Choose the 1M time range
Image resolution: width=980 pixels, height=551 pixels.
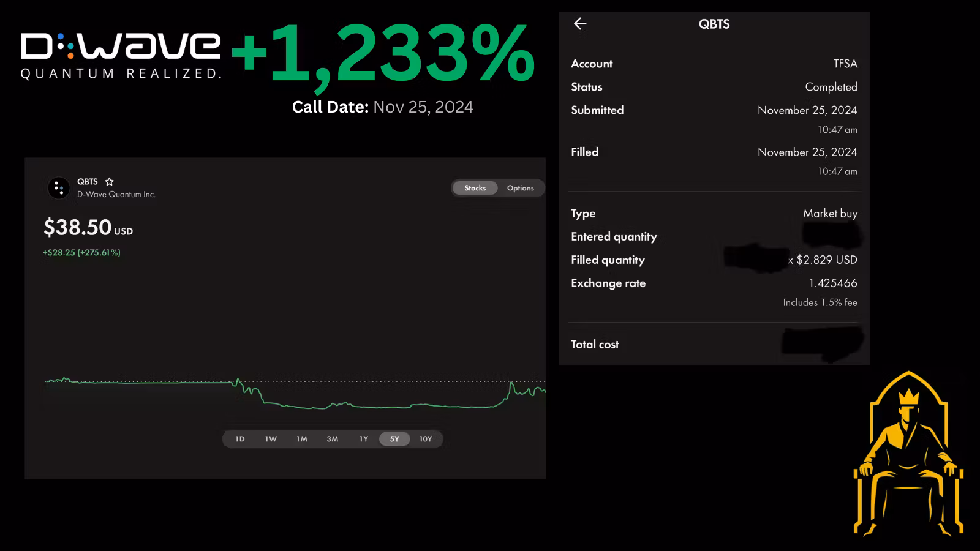click(x=302, y=439)
